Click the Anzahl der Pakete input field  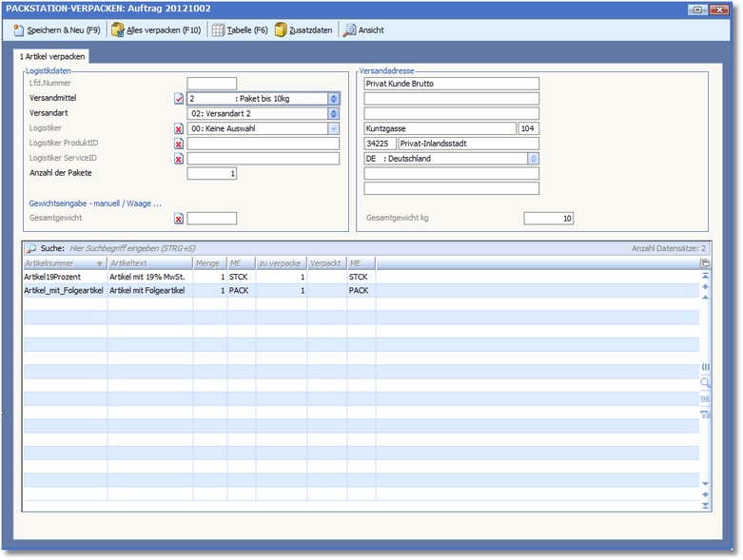(211, 174)
